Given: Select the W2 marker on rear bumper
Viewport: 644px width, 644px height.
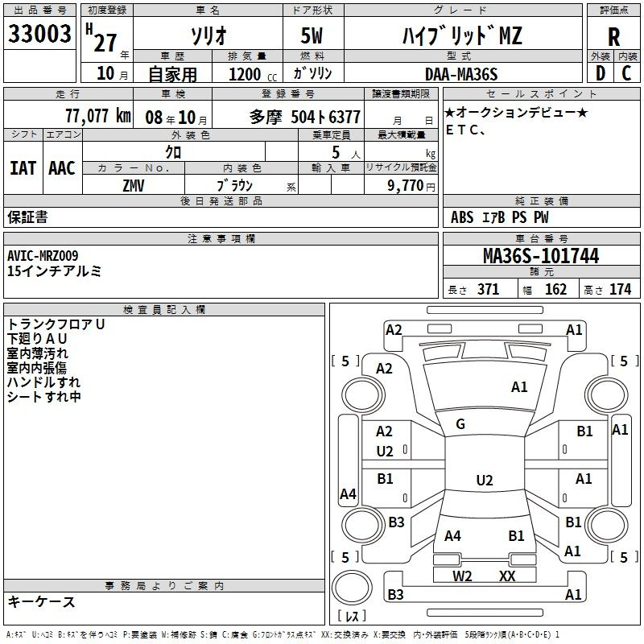Looking at the screenshot, I should [x=462, y=576].
